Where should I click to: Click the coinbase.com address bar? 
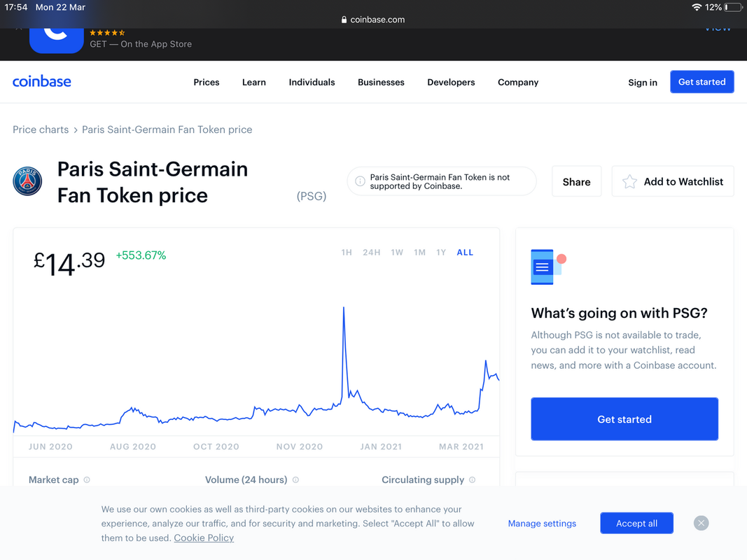tap(373, 20)
